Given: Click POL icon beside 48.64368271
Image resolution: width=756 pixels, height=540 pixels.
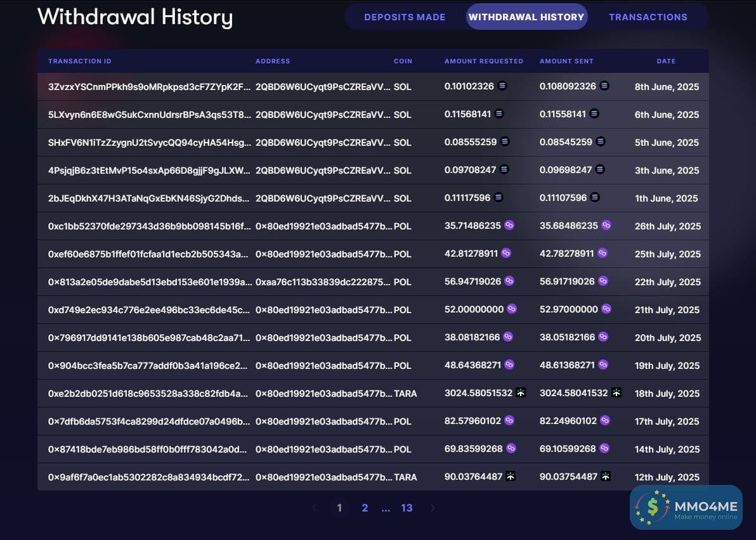Looking at the screenshot, I should coord(509,364).
